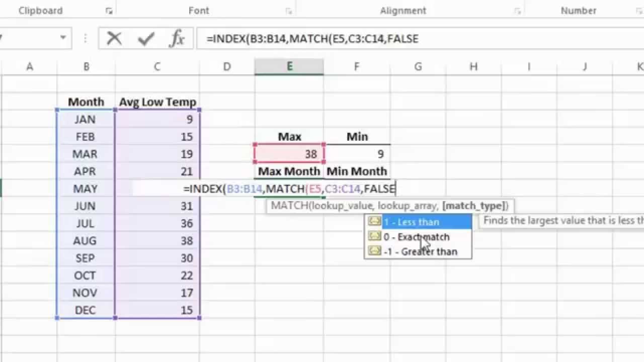This screenshot has height=362, width=644.
Task: Click the JAN cell
Action: coord(86,119)
